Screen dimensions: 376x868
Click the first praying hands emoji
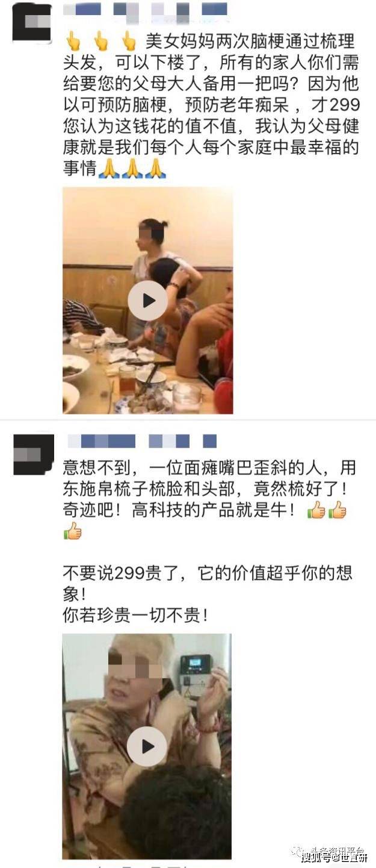coord(109,169)
